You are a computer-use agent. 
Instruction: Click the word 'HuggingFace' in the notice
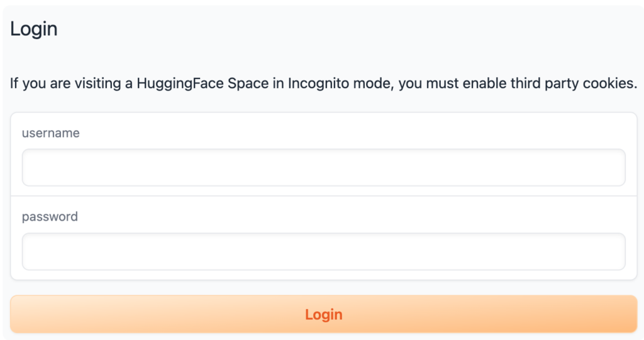pyautogui.click(x=180, y=84)
